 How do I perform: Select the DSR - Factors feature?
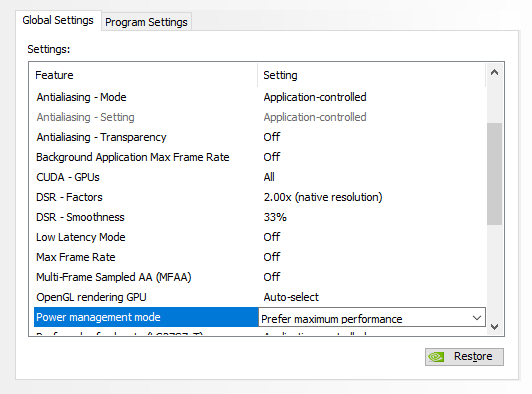pos(69,198)
